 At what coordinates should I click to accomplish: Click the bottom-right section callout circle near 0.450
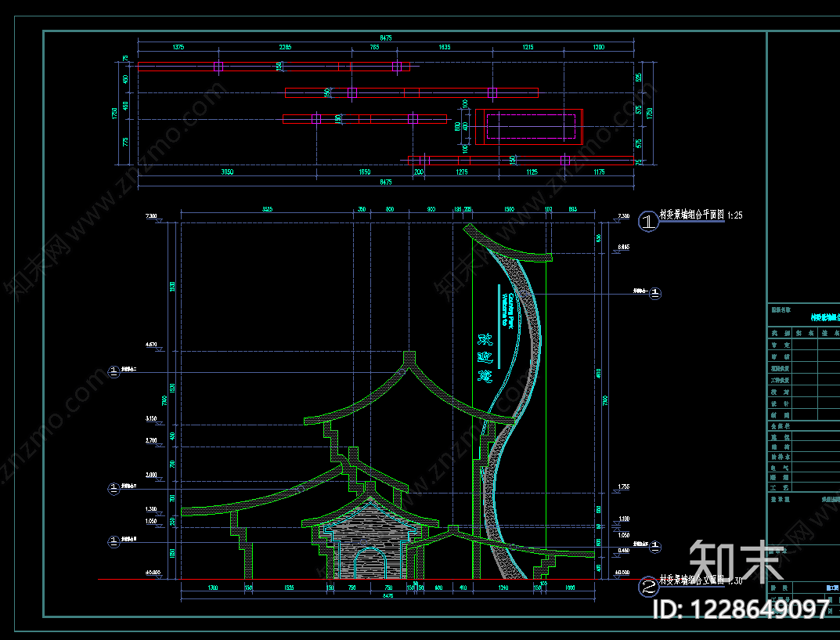point(654,547)
